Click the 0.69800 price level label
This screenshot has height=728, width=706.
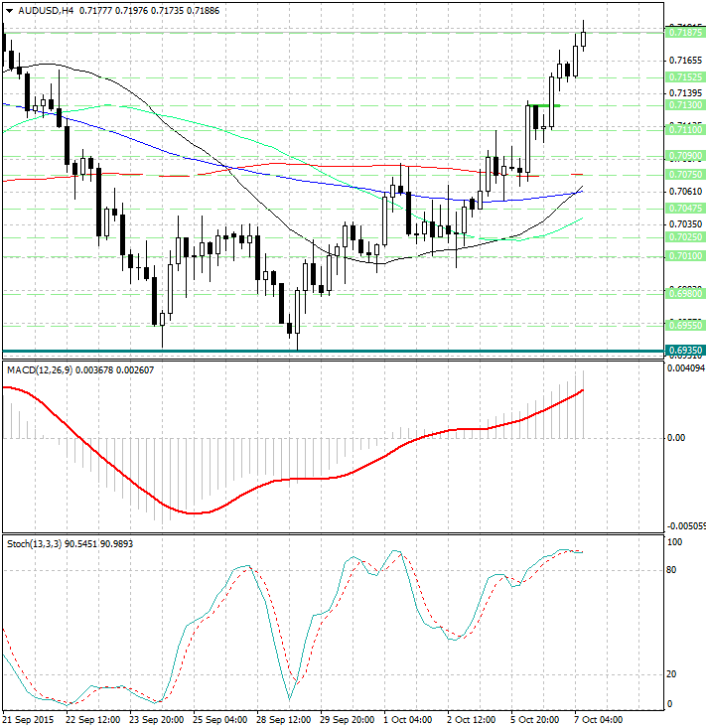pos(685,293)
